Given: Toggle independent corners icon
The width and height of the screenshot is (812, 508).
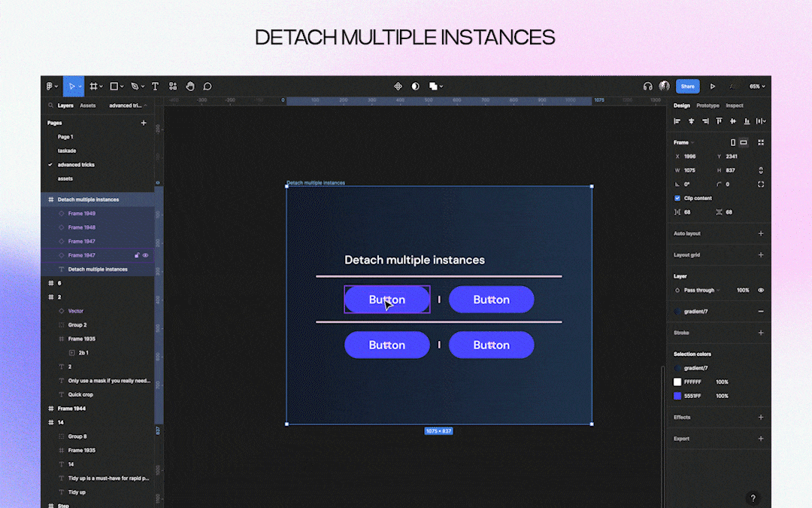Looking at the screenshot, I should tap(761, 184).
